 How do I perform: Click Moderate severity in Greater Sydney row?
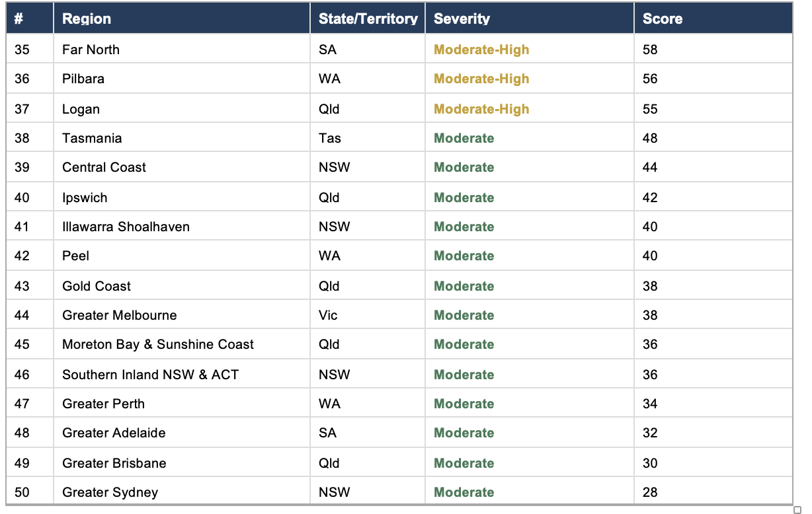464,492
